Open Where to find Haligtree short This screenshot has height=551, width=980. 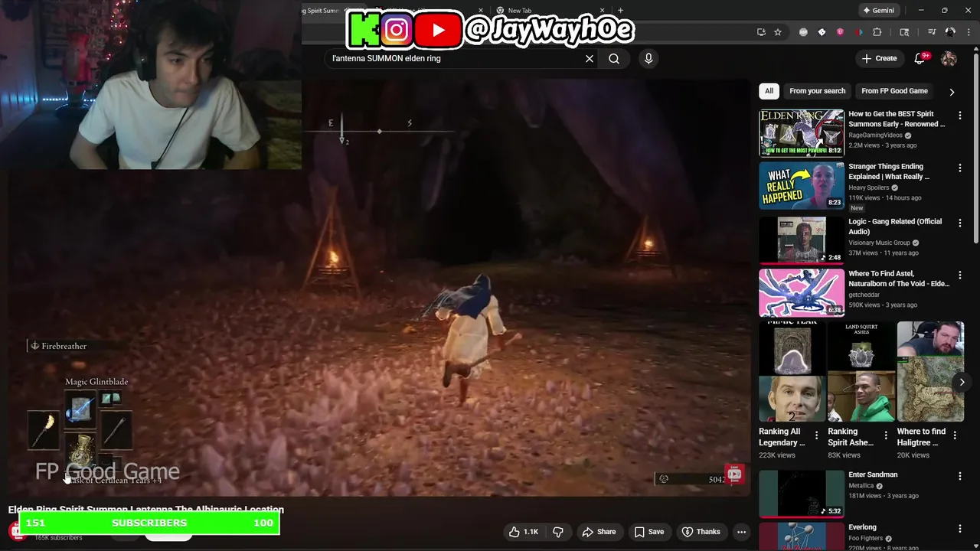(930, 372)
